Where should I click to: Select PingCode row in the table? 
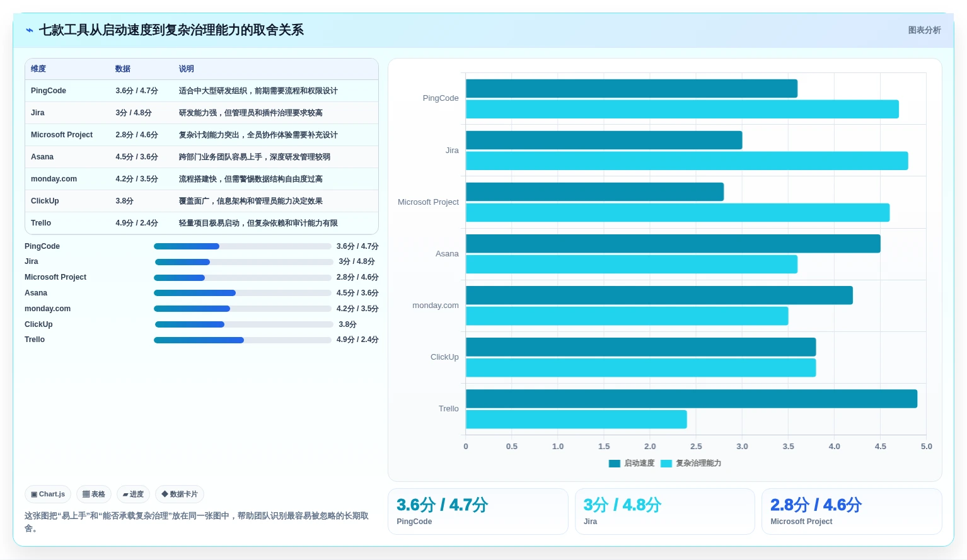(202, 91)
